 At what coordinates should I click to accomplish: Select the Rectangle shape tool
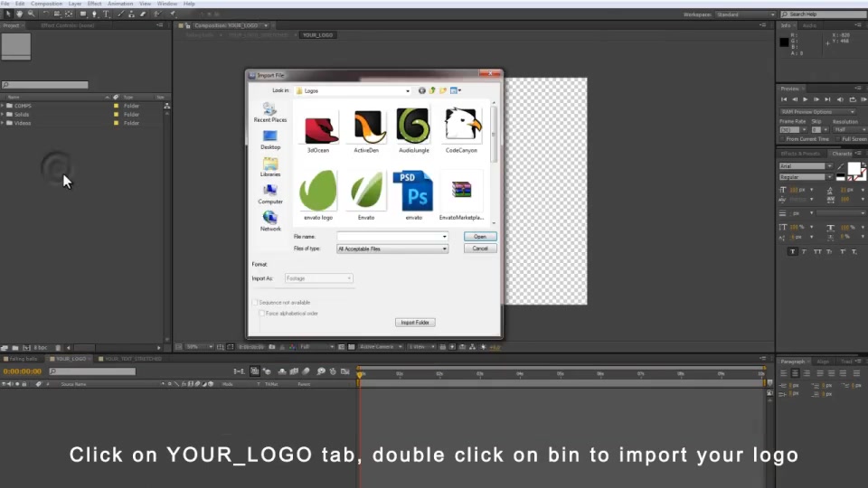[x=83, y=14]
